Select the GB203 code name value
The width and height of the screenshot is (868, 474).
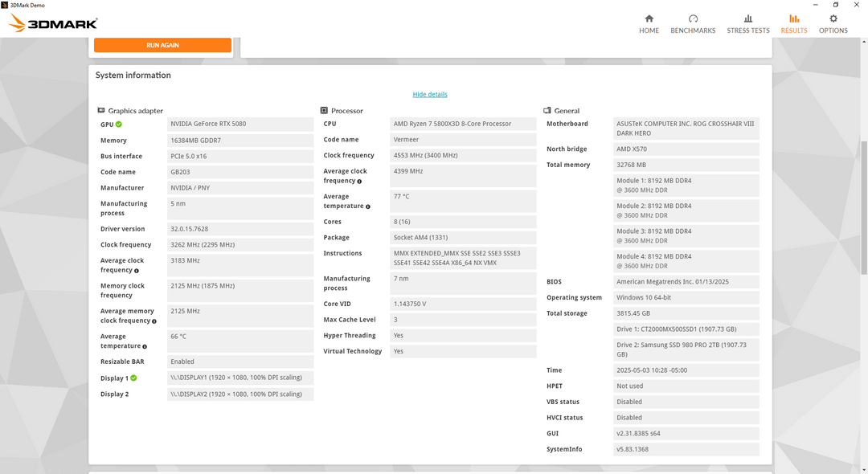240,172
